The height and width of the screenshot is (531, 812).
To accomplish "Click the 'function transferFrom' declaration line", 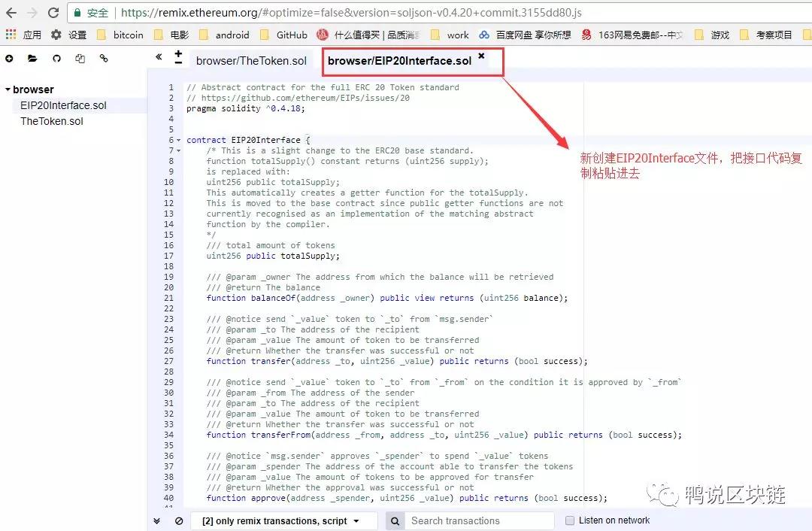I will [444, 435].
